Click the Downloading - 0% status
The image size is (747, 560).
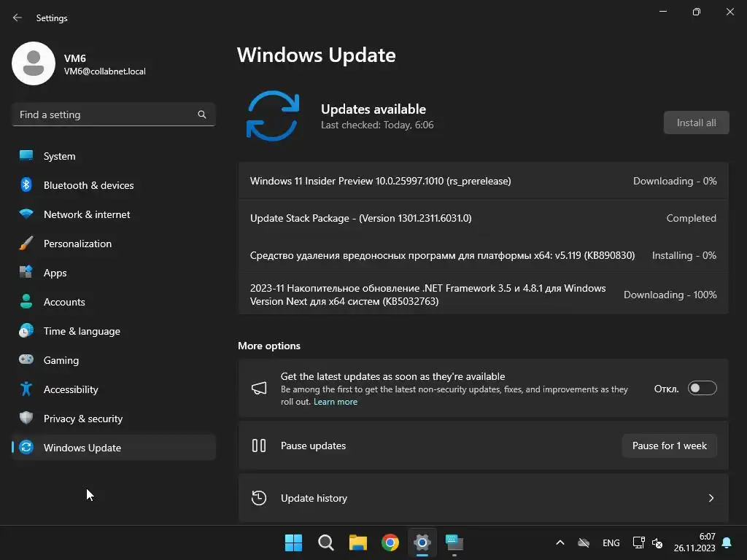coord(675,181)
